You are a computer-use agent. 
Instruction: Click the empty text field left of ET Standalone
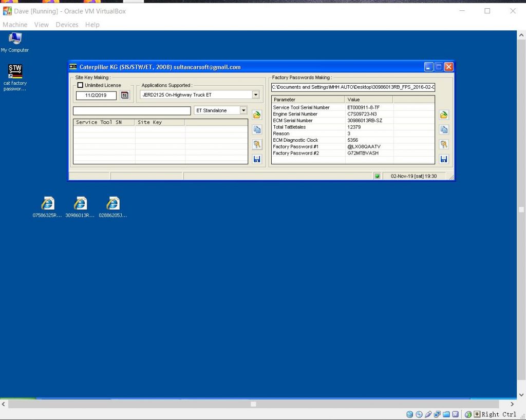131,111
